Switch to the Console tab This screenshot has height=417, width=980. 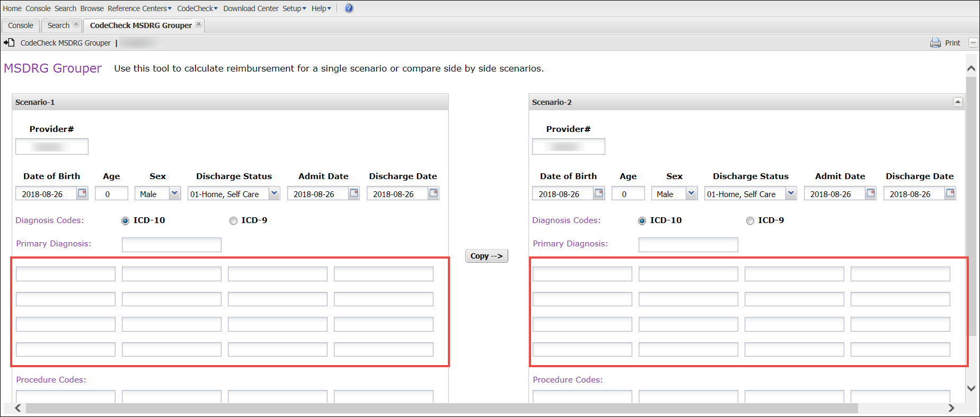21,25
